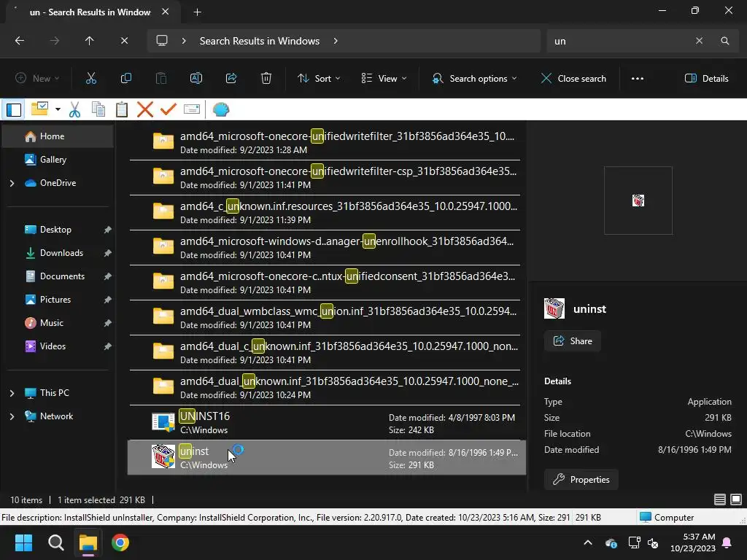
Task: Switch to large thumbnails view icon
Action: tap(736, 499)
